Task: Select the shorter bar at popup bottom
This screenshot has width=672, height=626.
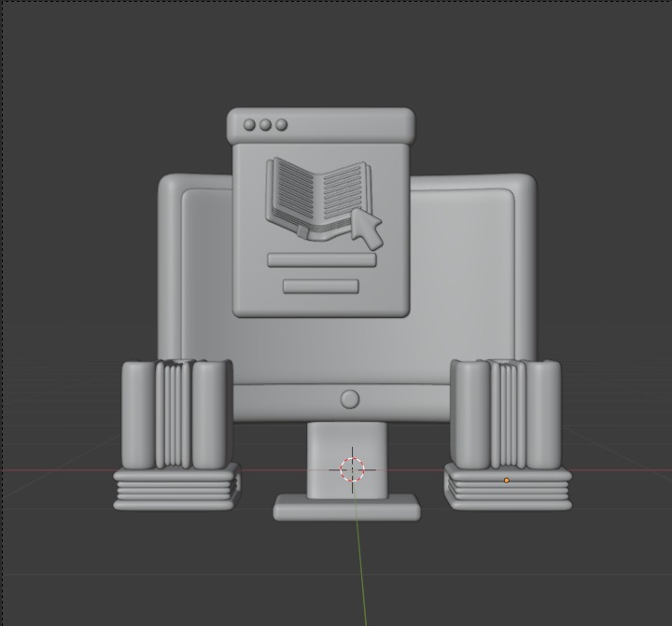Action: [x=321, y=286]
